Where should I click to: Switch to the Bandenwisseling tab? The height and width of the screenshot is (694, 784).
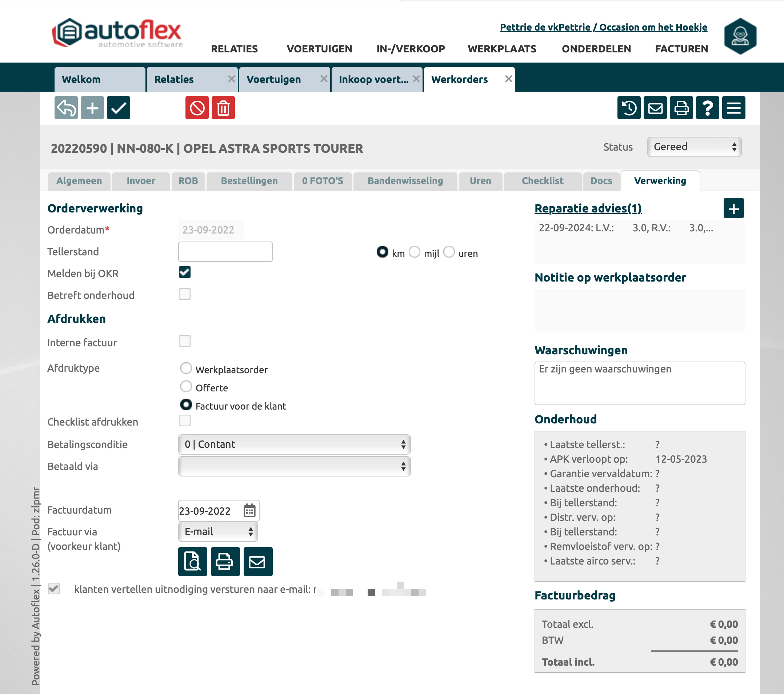[405, 181]
